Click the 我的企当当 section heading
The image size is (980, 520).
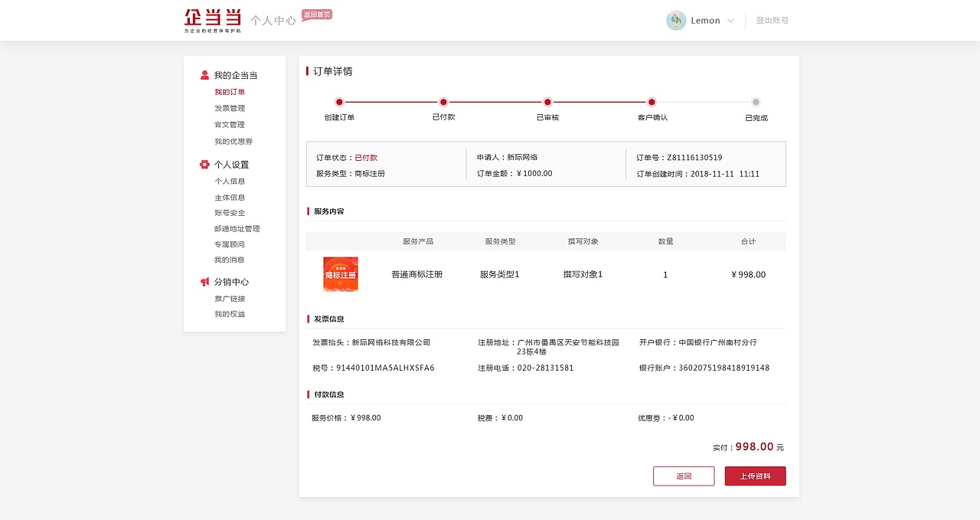click(236, 75)
